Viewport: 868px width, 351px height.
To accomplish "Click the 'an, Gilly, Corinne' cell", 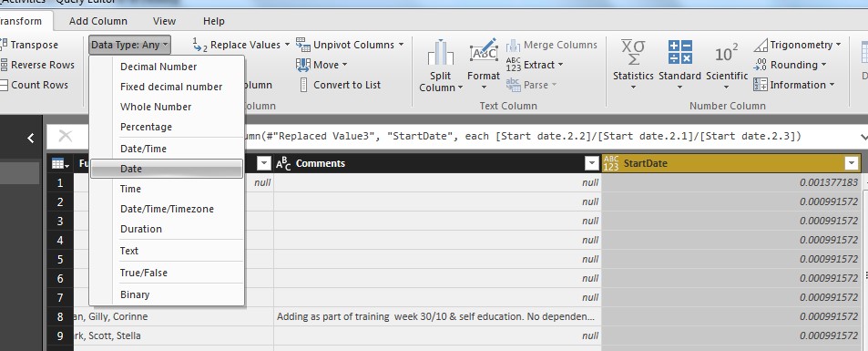I will click(173, 316).
